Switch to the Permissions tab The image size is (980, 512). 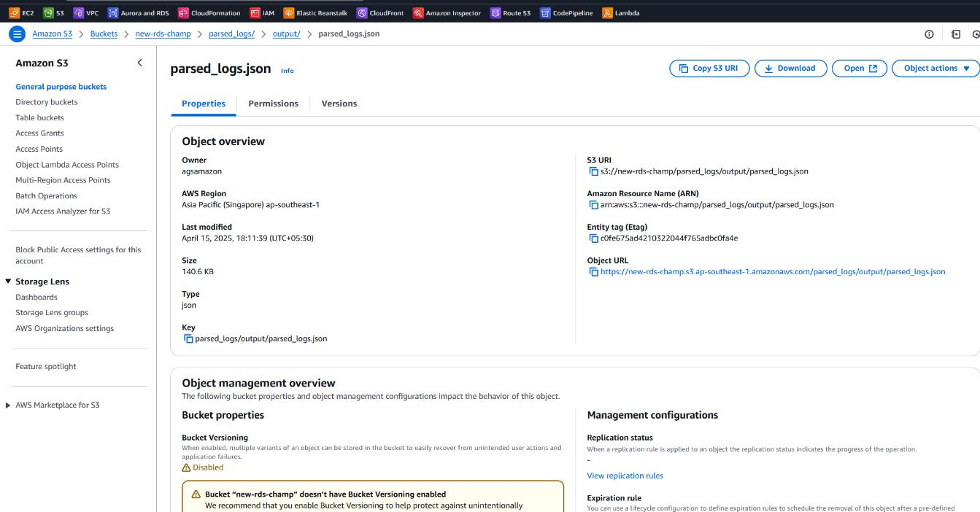point(273,104)
